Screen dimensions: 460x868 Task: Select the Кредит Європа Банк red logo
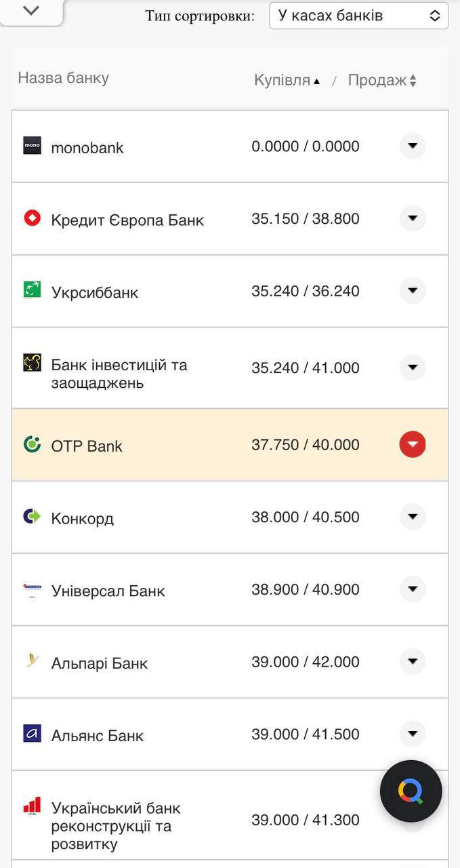coord(32,218)
